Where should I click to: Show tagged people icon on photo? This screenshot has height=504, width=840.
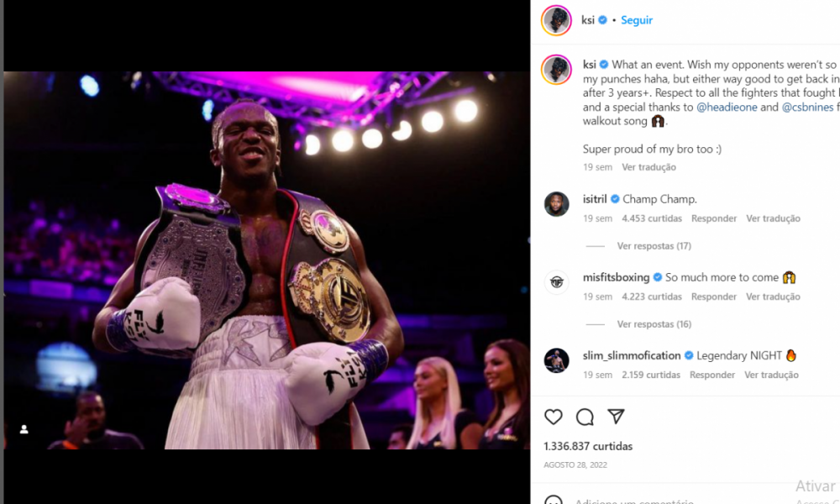tap(24, 429)
